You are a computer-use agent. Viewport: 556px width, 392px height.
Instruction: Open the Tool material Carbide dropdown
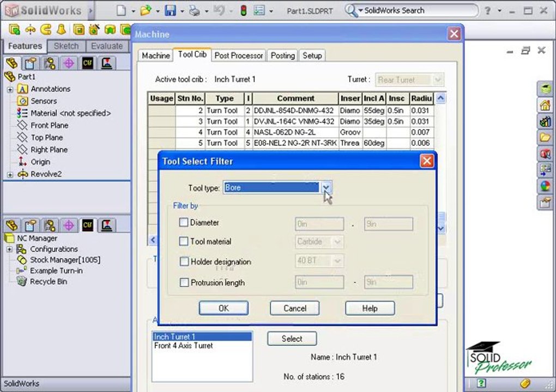337,242
